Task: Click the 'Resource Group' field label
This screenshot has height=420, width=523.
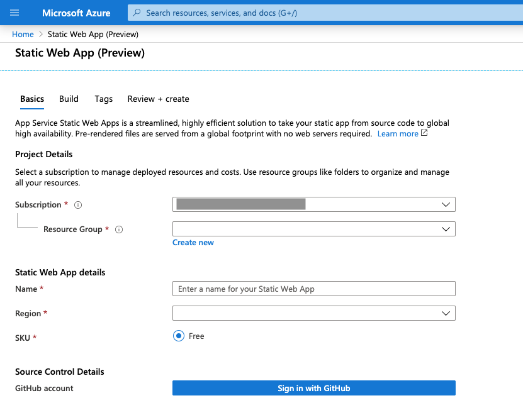Action: [x=73, y=229]
